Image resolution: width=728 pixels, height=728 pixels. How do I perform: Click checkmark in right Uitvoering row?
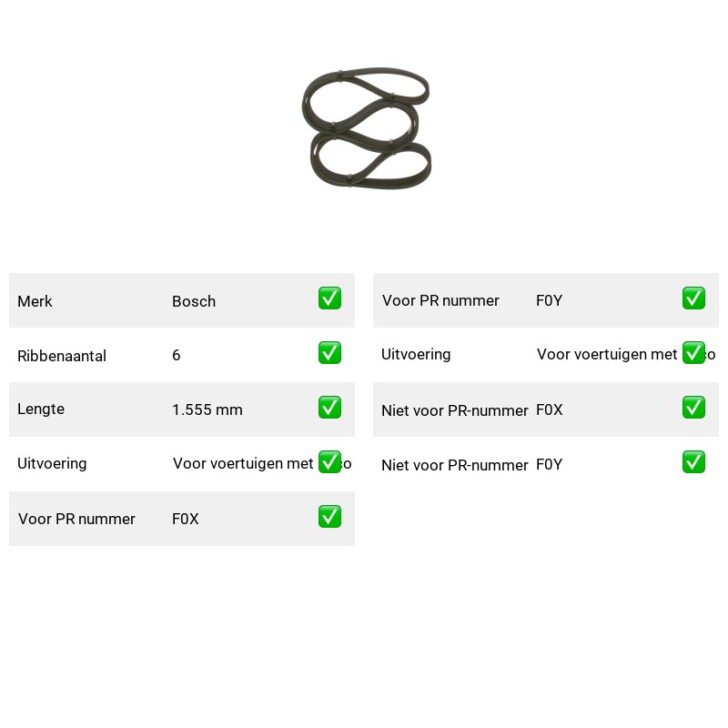(693, 353)
